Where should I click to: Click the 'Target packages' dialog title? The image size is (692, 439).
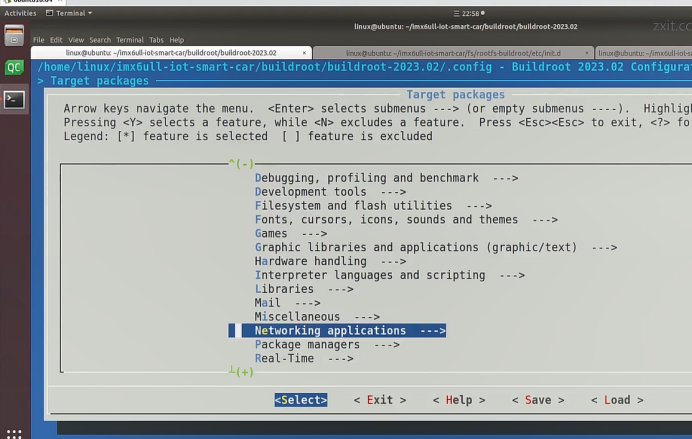455,94
